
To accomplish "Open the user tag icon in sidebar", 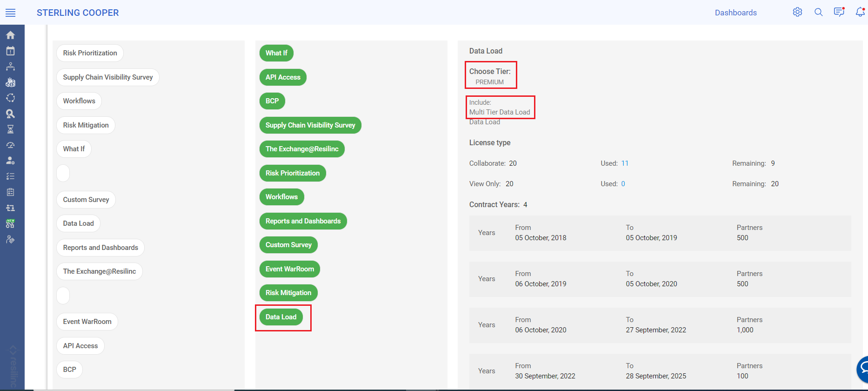I will pos(10,240).
